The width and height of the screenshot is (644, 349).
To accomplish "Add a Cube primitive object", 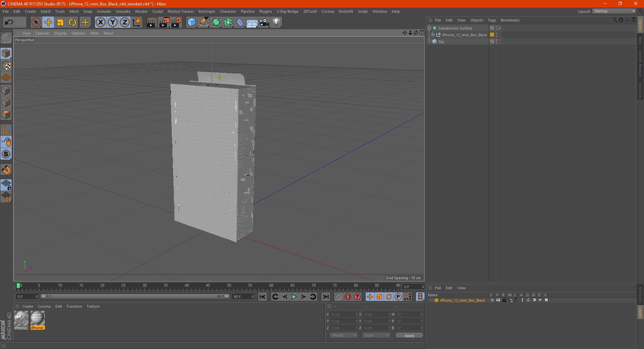I will click(192, 22).
